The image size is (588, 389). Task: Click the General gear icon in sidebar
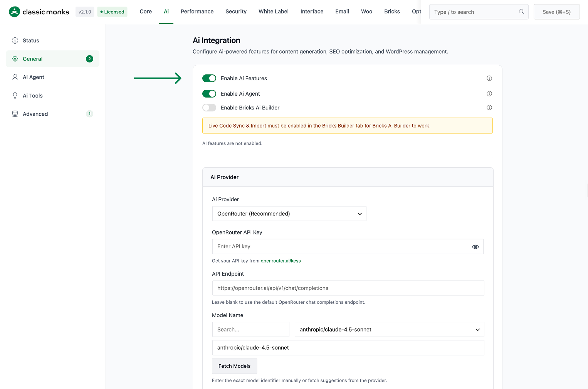coord(15,59)
